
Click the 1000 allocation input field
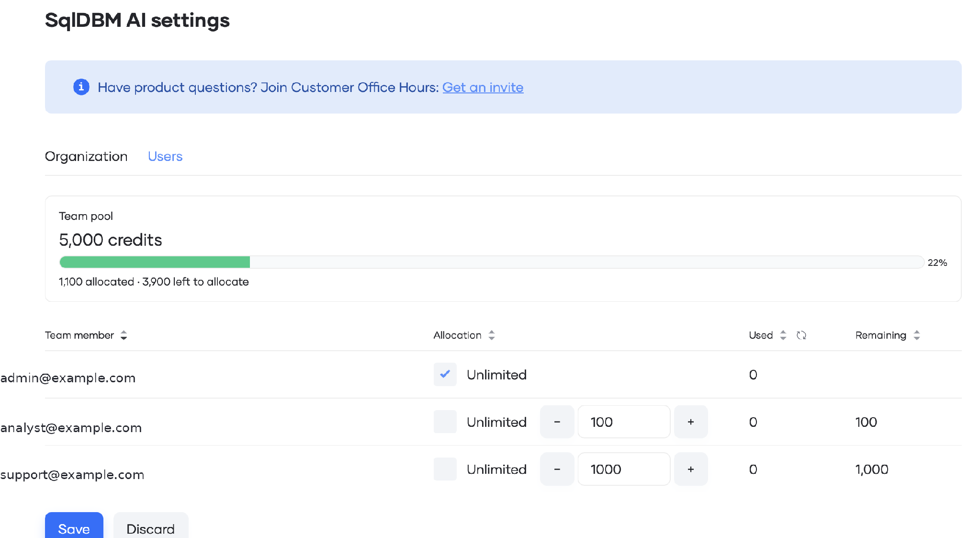[624, 469]
